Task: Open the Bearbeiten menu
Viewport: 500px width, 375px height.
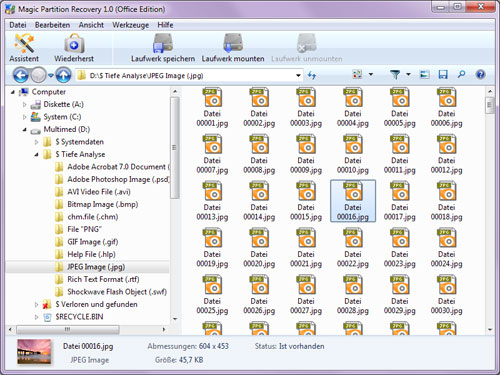Action: click(x=52, y=25)
